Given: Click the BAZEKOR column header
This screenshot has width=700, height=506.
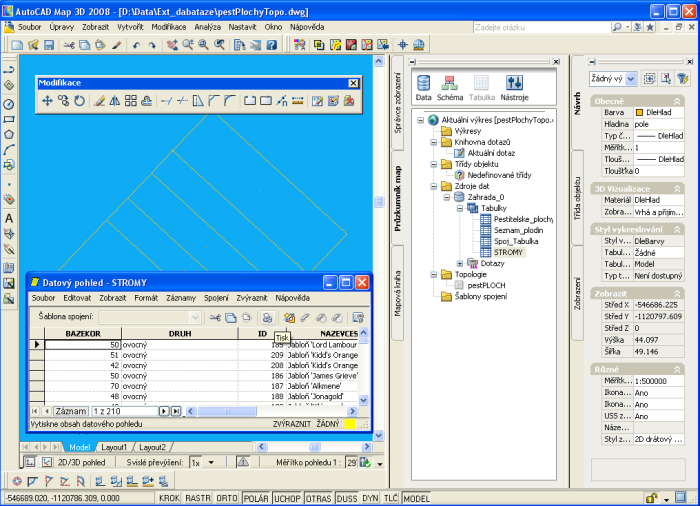Looking at the screenshot, I should pos(83,333).
